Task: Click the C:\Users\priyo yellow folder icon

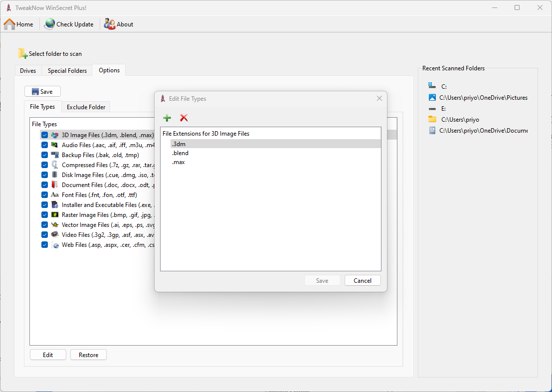Action: tap(432, 119)
